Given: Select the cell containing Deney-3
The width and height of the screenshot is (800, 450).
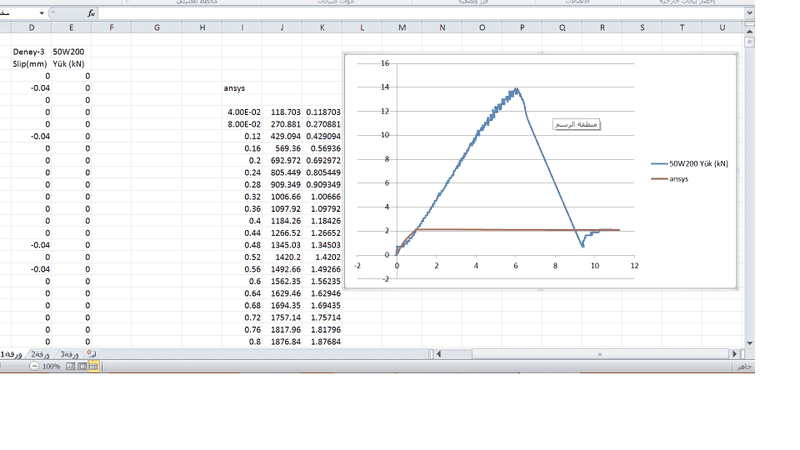Looking at the screenshot, I should (30, 50).
